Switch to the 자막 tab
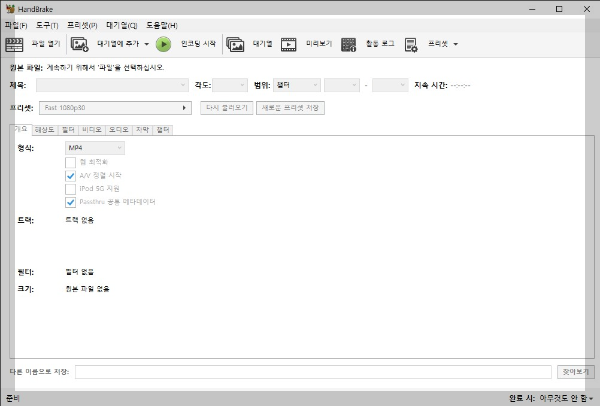Screen dimensions: 600x406 pos(142,130)
